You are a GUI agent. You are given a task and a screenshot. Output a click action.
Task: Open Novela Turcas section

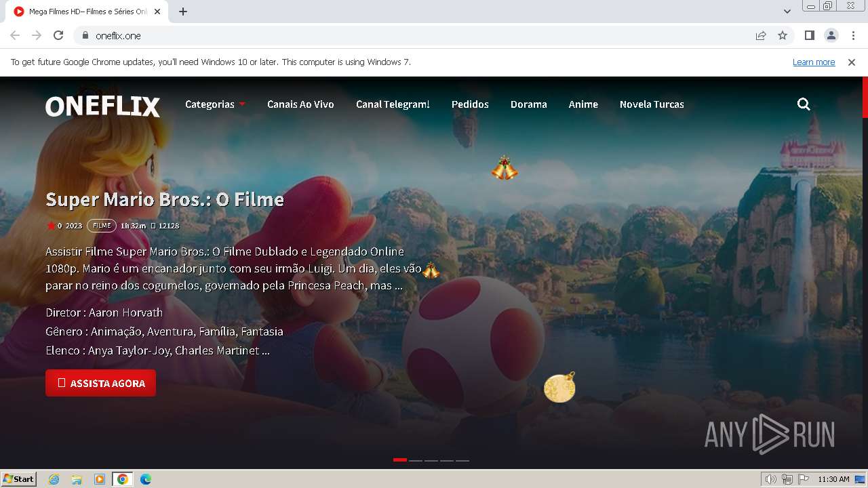tap(652, 104)
